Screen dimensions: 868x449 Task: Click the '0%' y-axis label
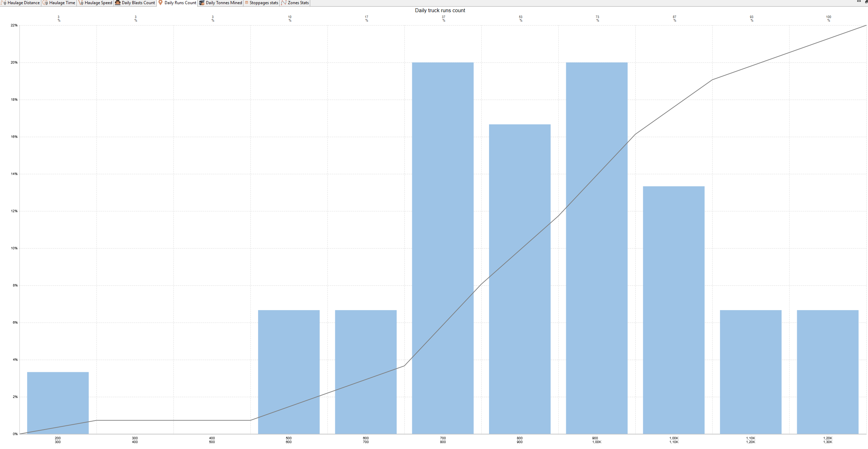pyautogui.click(x=15, y=434)
